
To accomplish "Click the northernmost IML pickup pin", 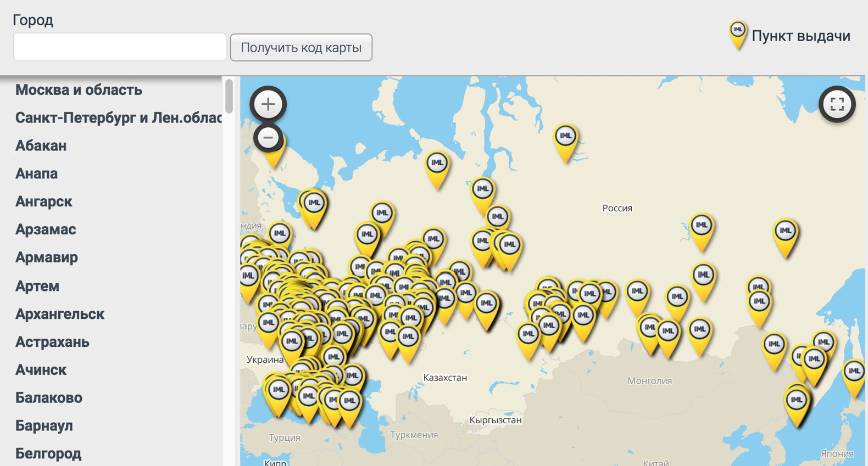I will pos(565,137).
